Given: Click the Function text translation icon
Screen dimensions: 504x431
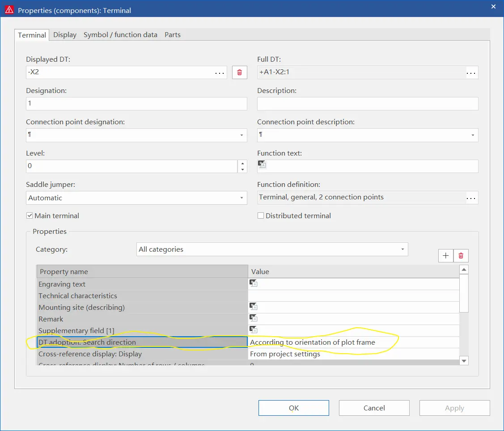Looking at the screenshot, I should click(x=262, y=164).
